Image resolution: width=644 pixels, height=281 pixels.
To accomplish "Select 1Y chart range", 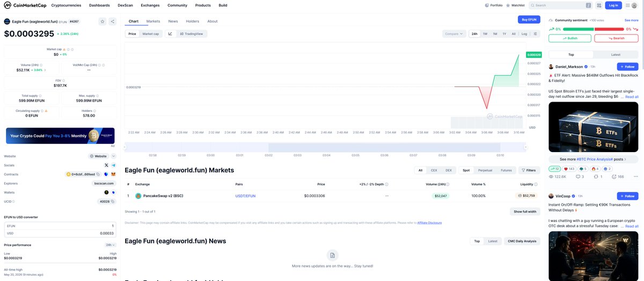I will coord(504,33).
